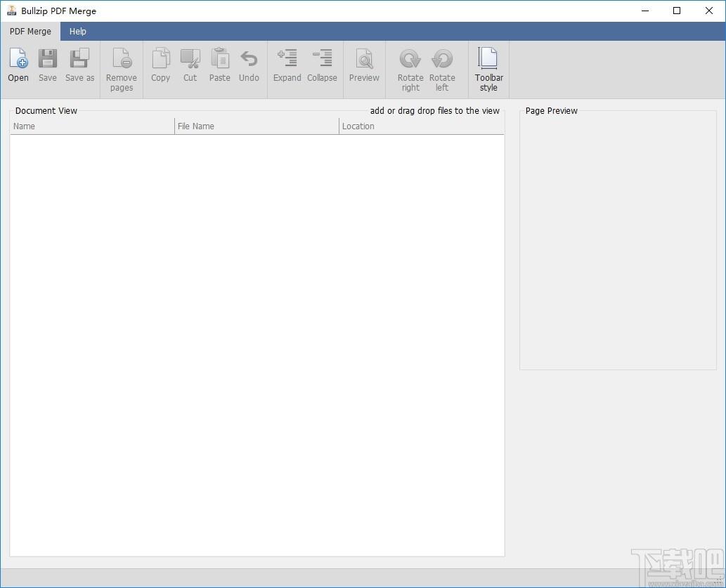Click the Copy toolbar icon
The width and height of the screenshot is (726, 588).
(x=161, y=59)
